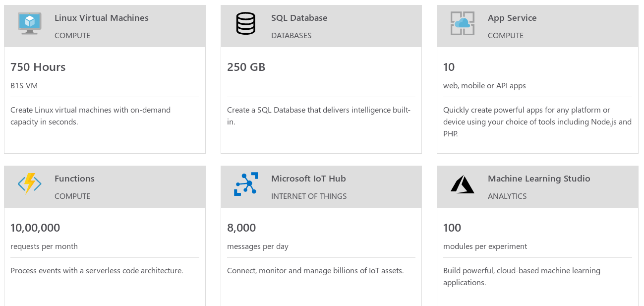Open the Microsoft IoT Hub title
This screenshot has width=644, height=306.
click(308, 179)
